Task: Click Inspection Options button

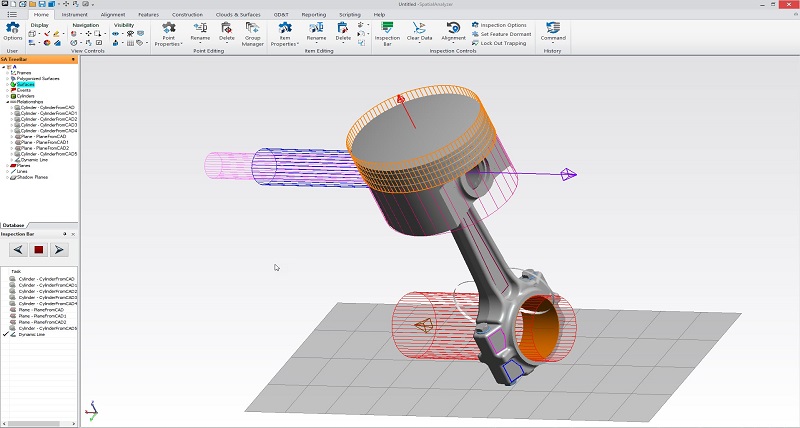Action: click(x=499, y=25)
